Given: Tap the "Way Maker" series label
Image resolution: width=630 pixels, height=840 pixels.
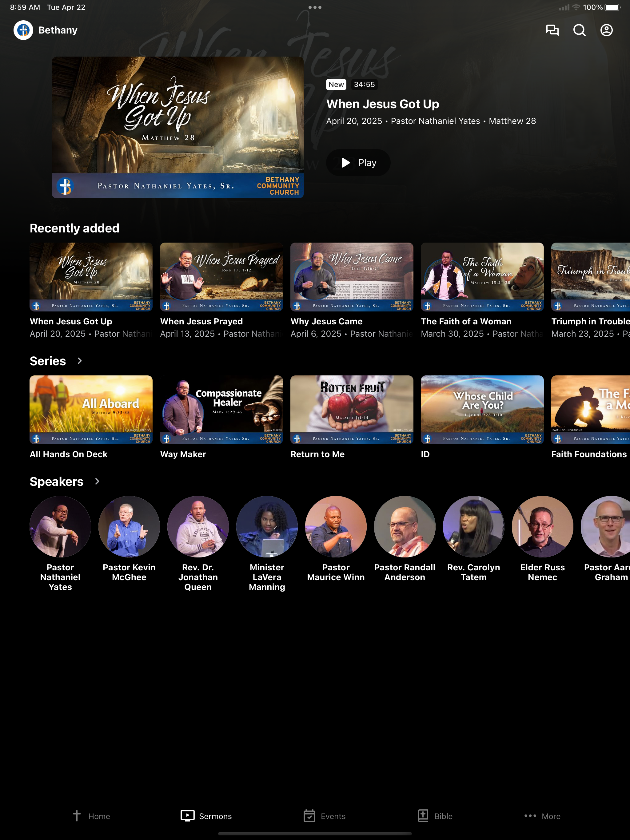Looking at the screenshot, I should coord(183,454).
